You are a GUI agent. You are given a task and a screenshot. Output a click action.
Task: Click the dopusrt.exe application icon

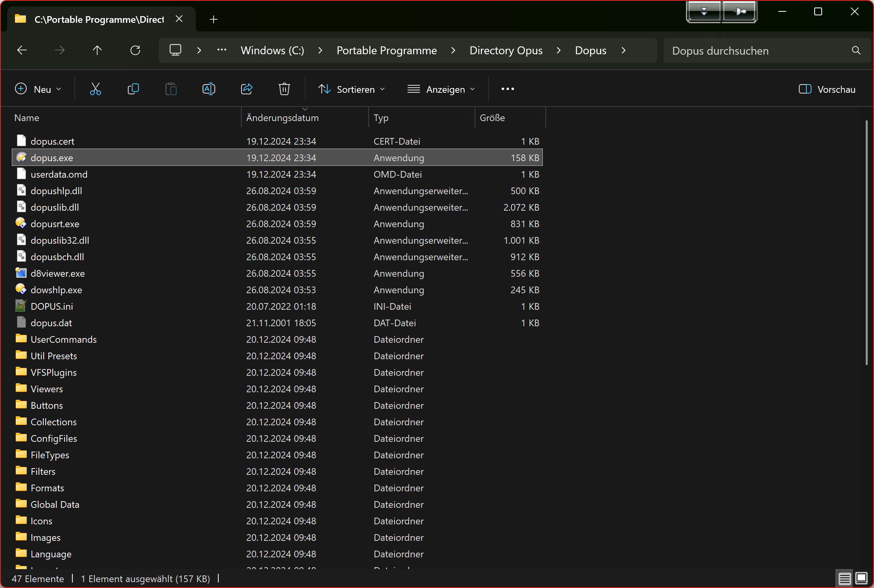click(x=21, y=223)
